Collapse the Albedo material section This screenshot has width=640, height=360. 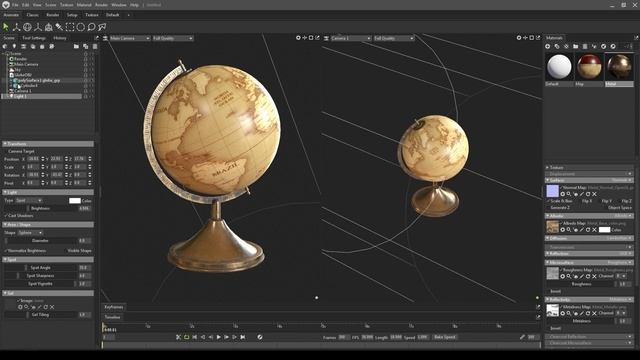(589, 216)
